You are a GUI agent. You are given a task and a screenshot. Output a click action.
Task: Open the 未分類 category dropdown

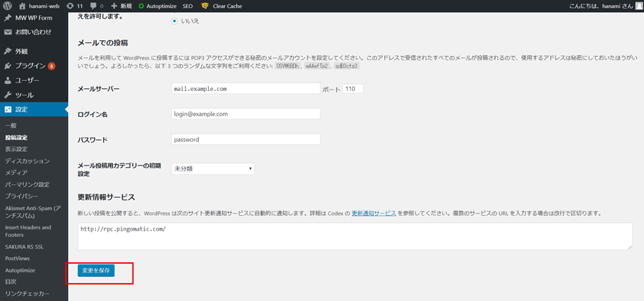pyautogui.click(x=213, y=169)
